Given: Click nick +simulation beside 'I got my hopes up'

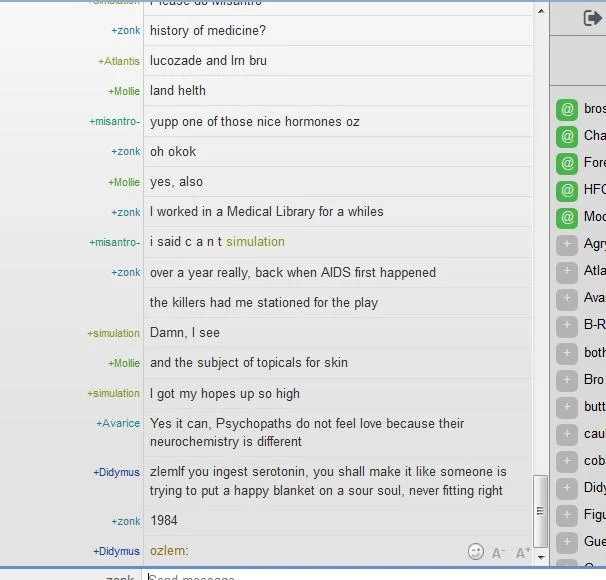Looking at the screenshot, I should click(x=114, y=393).
